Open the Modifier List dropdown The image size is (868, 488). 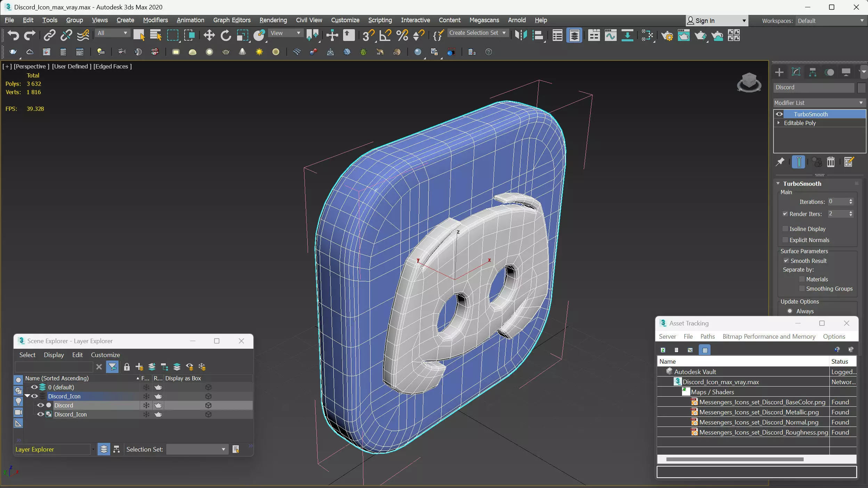[x=819, y=103]
